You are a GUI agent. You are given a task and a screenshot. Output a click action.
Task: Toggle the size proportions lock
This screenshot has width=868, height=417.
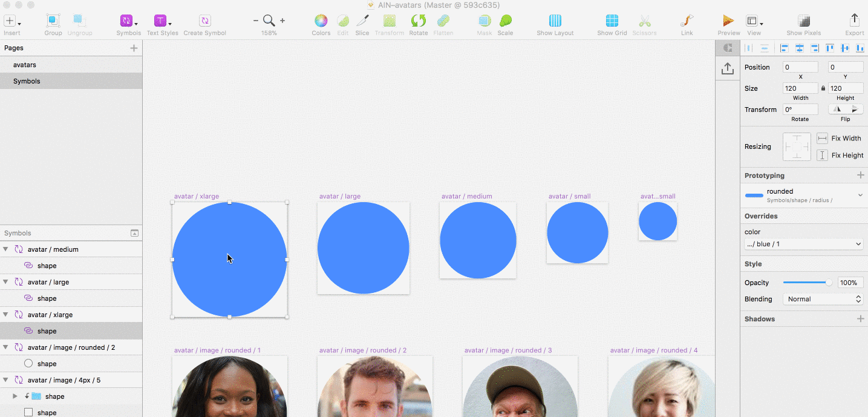coord(823,88)
